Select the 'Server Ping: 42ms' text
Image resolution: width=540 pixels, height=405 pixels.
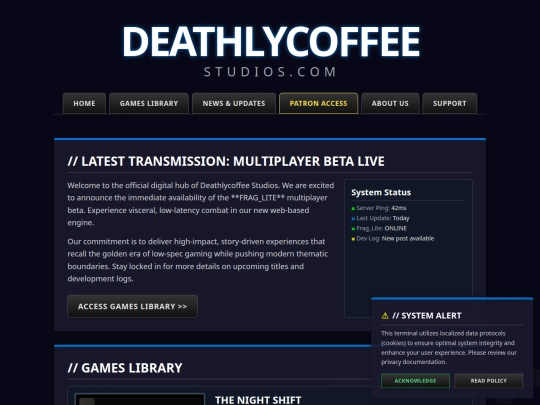point(381,208)
